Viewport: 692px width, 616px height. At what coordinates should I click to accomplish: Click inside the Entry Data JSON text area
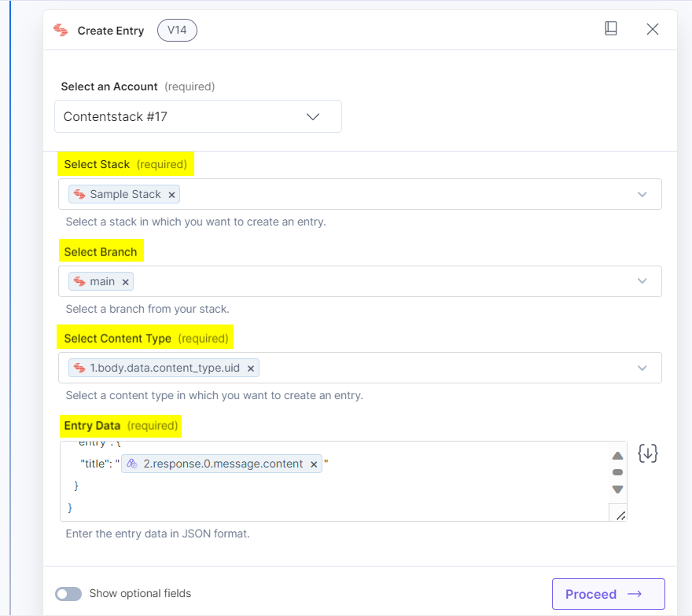(334, 481)
